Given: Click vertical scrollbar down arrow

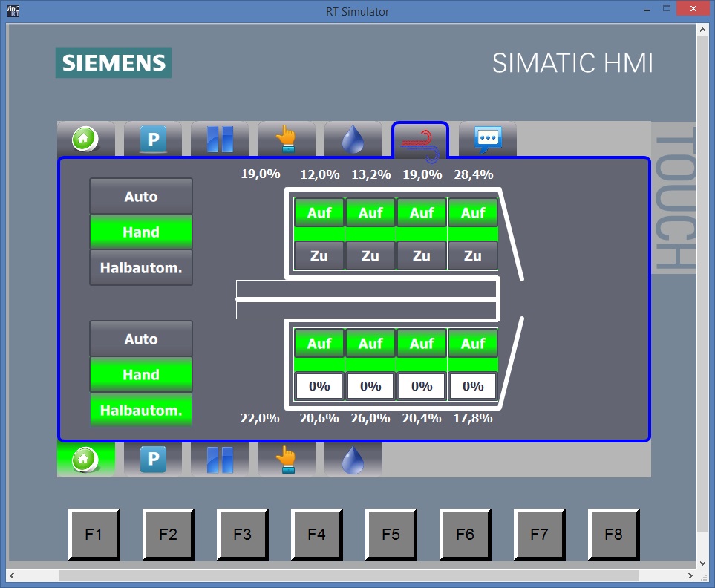Looking at the screenshot, I should (x=702, y=563).
